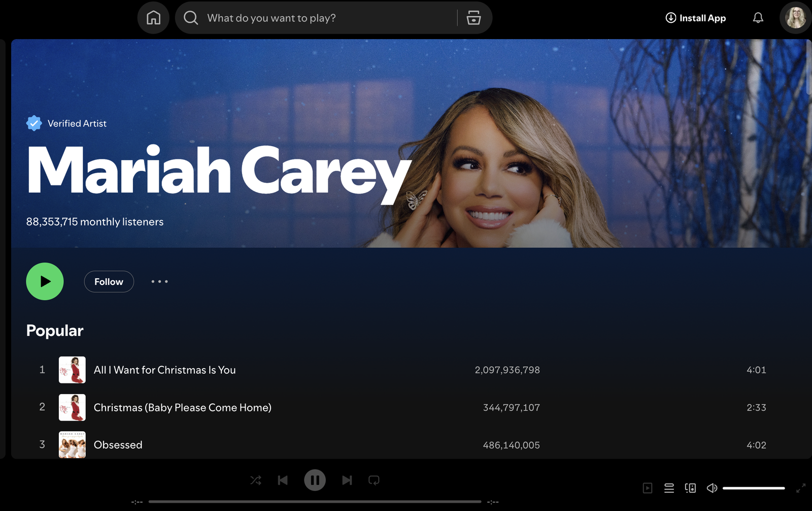Pause the current track

pyautogui.click(x=315, y=480)
